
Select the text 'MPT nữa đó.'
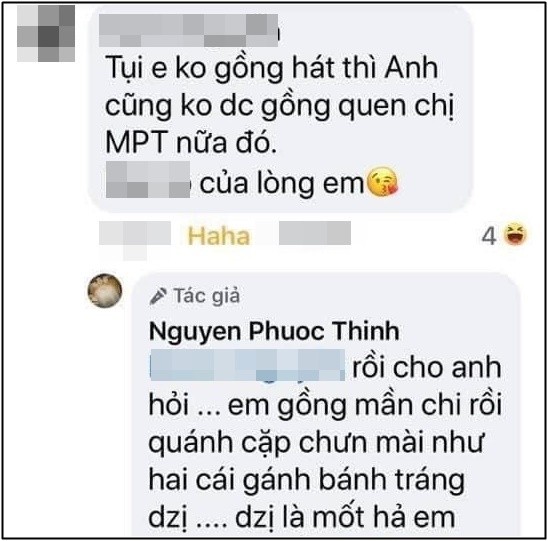[191, 142]
